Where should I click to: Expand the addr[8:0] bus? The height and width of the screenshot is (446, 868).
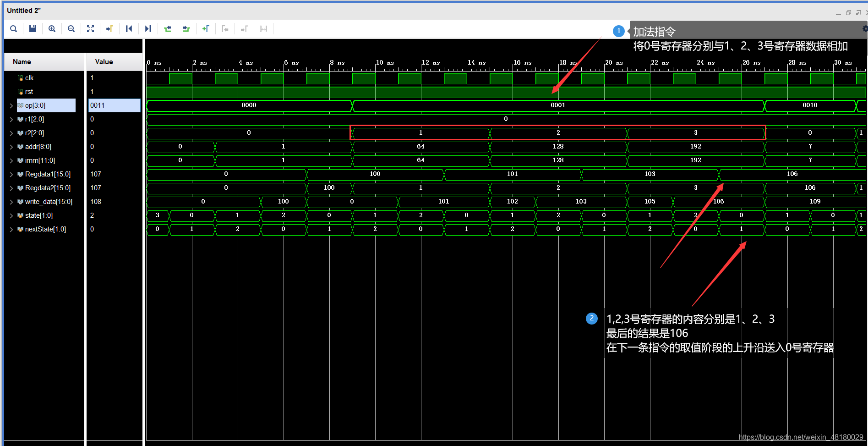coord(11,147)
